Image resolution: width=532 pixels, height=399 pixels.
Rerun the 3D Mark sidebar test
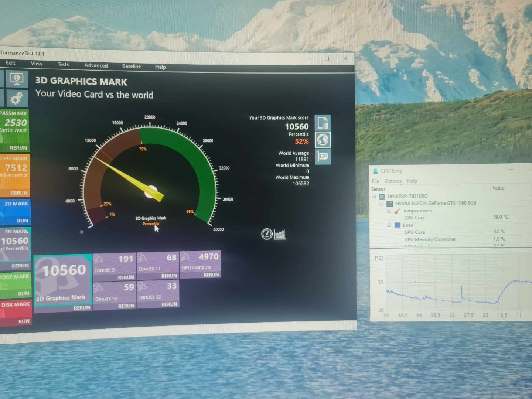pos(20,266)
